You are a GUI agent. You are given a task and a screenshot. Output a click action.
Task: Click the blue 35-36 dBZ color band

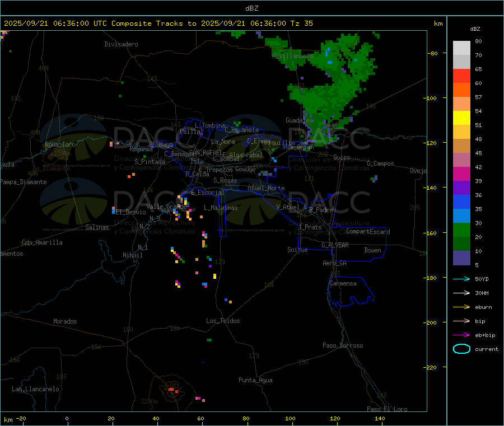click(461, 202)
